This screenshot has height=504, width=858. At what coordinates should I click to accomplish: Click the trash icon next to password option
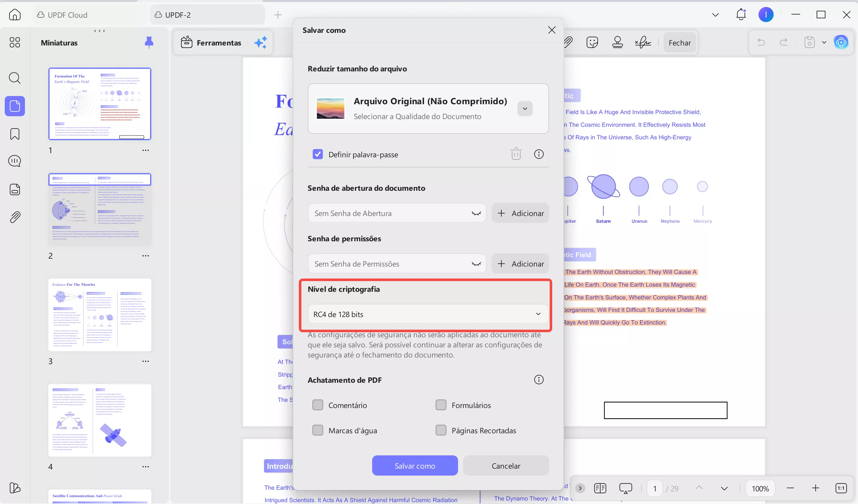coord(516,154)
